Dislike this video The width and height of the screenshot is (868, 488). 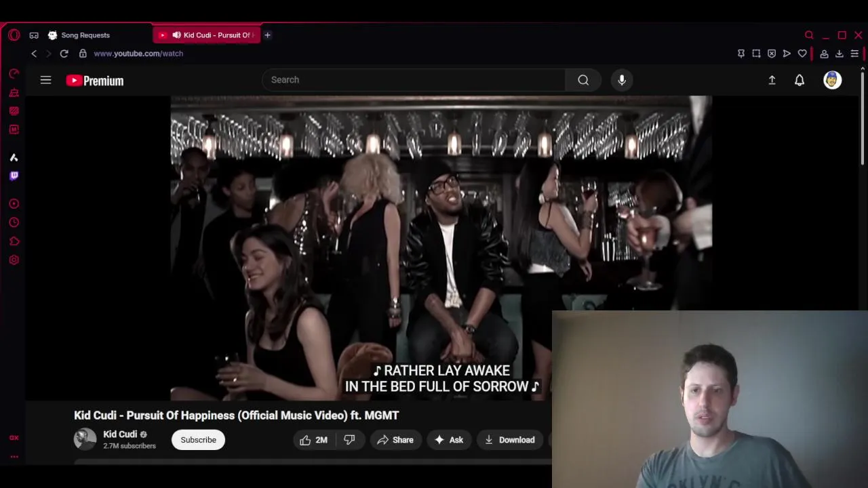click(x=349, y=440)
